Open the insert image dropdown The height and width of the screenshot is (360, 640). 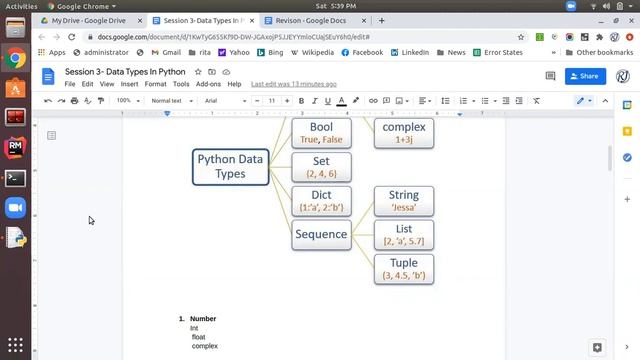click(402, 101)
